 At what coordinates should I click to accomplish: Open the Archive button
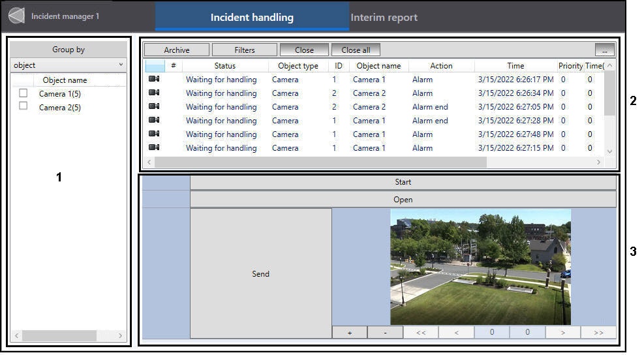pos(177,50)
